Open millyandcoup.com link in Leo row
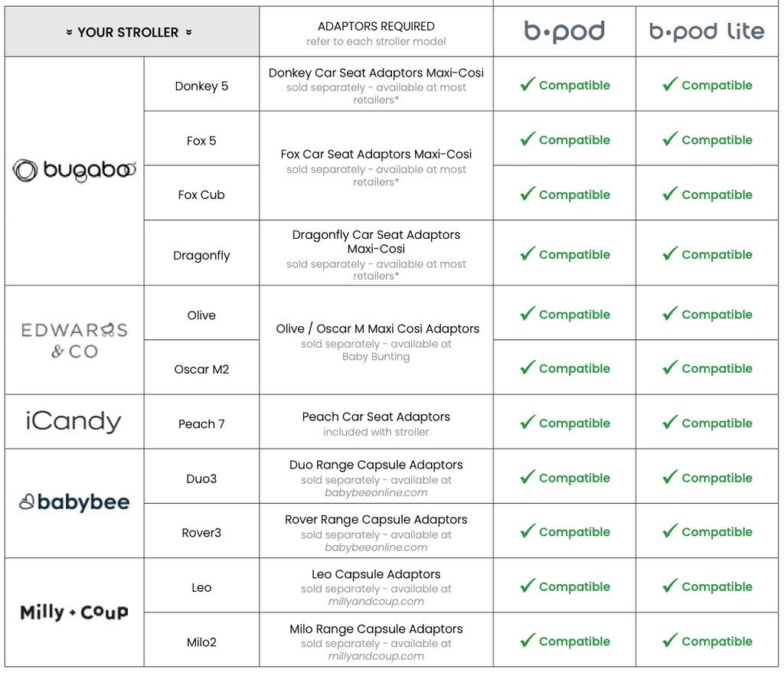784x673 pixels. click(x=376, y=601)
